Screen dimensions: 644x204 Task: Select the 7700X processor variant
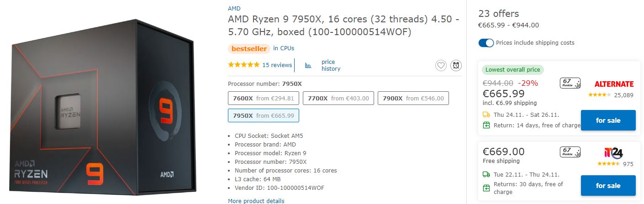point(338,98)
